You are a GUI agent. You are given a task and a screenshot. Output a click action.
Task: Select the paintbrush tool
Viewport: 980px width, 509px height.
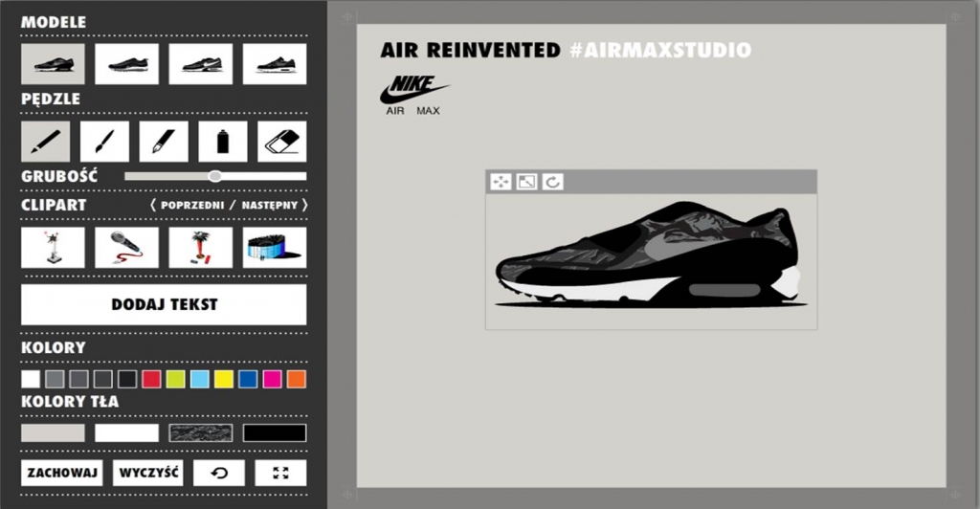click(x=104, y=142)
